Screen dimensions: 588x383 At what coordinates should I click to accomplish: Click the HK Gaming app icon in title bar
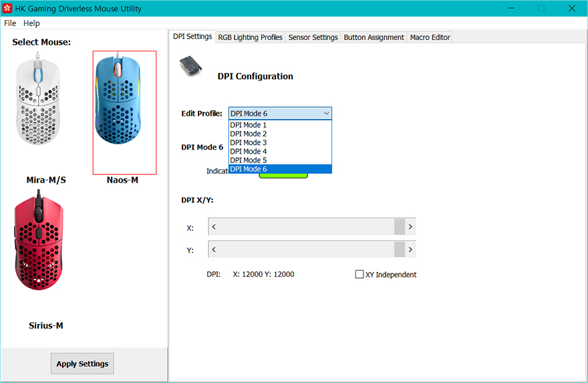(7, 8)
